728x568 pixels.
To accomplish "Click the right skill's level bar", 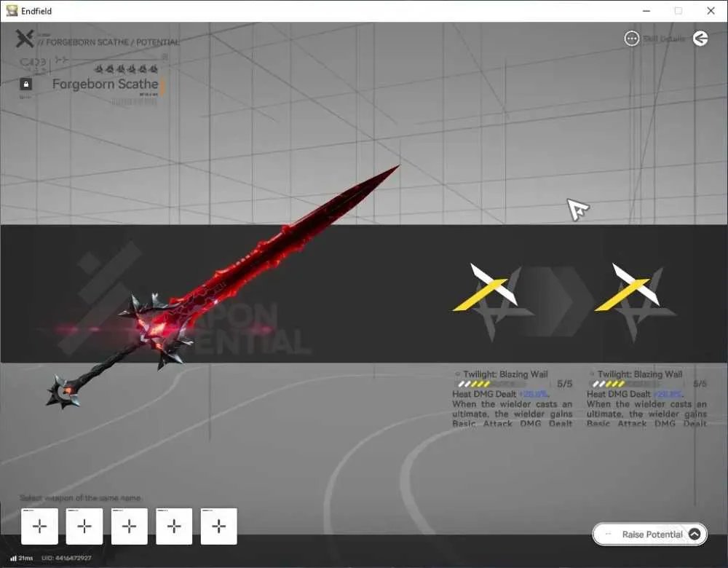I will click(626, 384).
